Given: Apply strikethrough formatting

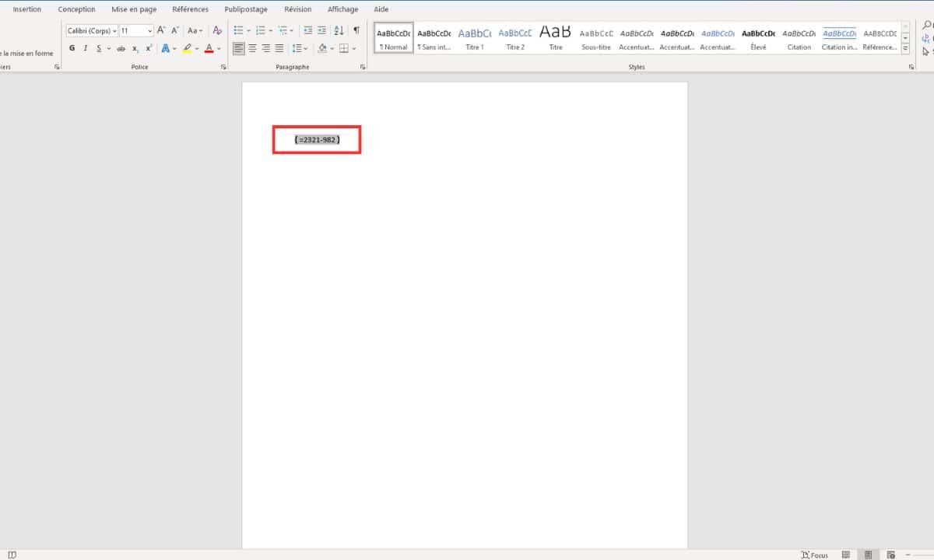Looking at the screenshot, I should point(121,48).
